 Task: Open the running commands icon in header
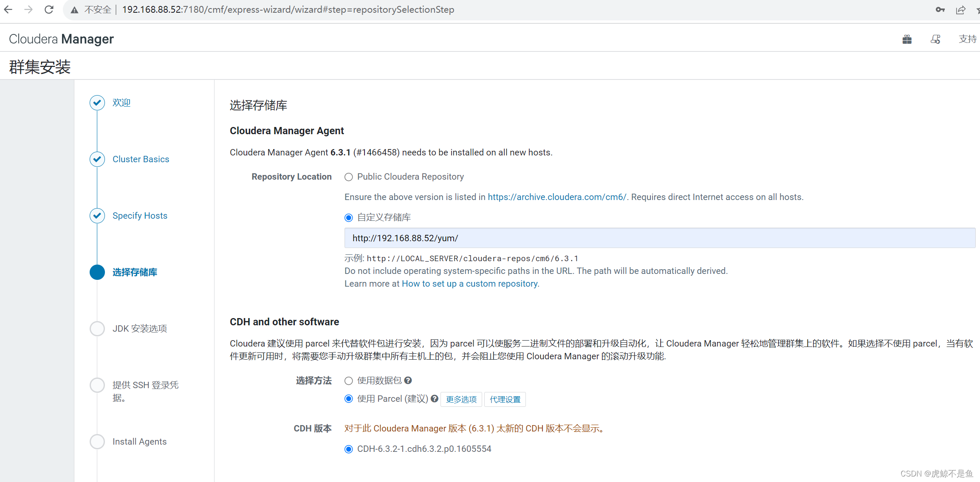935,39
